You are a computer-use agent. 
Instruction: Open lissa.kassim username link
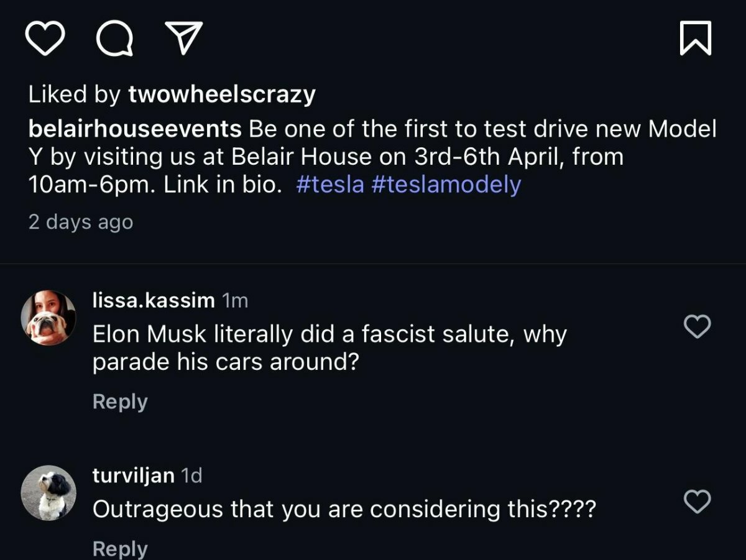pyautogui.click(x=154, y=301)
